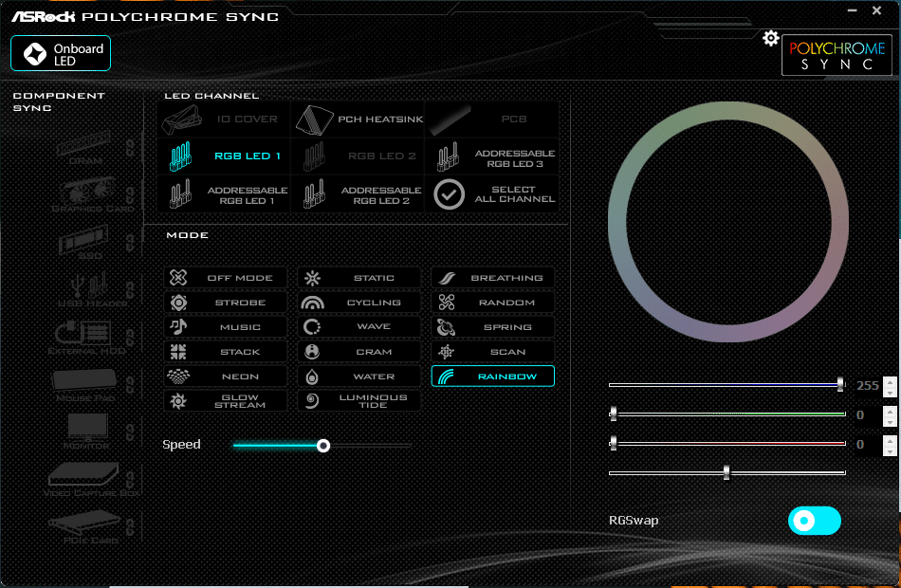The height and width of the screenshot is (588, 901).
Task: Minimize the Polychrome Sync window
Action: click(853, 10)
